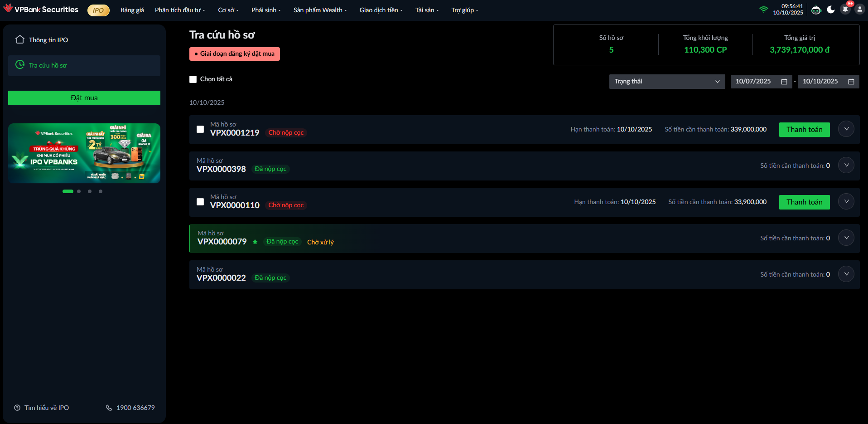Select checkbox for record VPX0001219
The image size is (868, 424).
point(200,129)
